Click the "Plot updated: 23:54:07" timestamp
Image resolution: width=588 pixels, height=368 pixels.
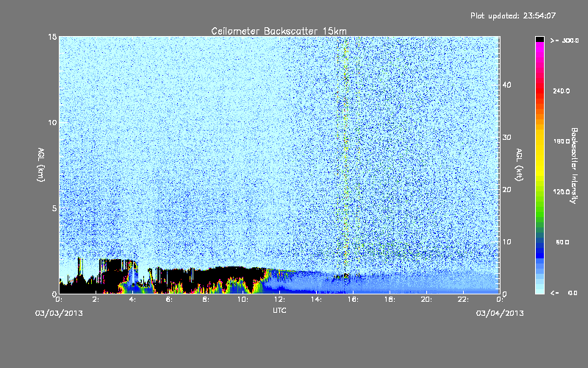click(513, 15)
